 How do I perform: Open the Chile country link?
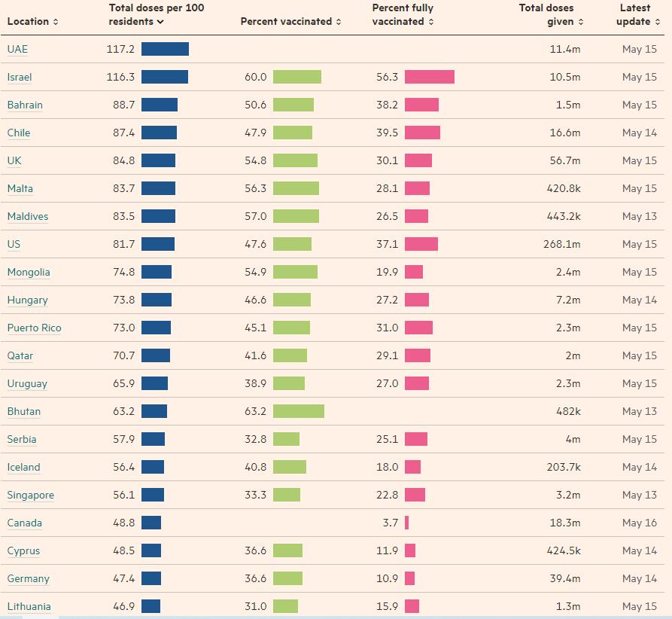coord(19,133)
